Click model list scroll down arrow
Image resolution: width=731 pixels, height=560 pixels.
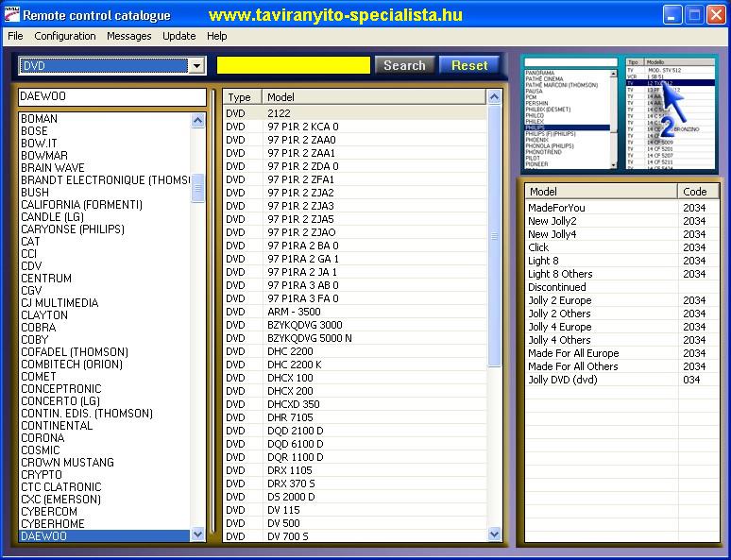494,534
